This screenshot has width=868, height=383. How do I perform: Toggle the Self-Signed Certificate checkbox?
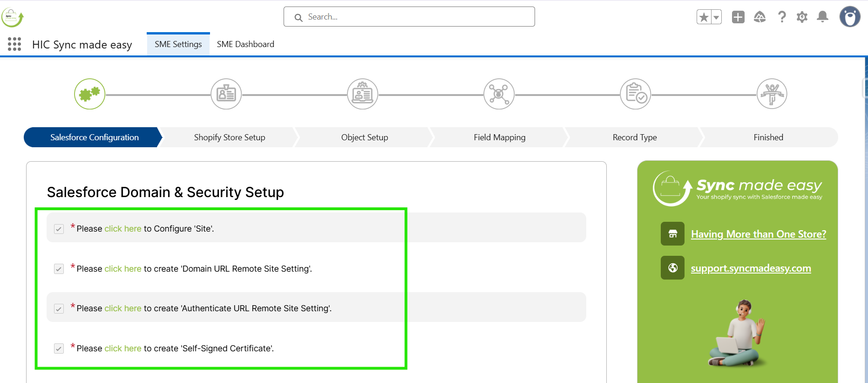[59, 349]
